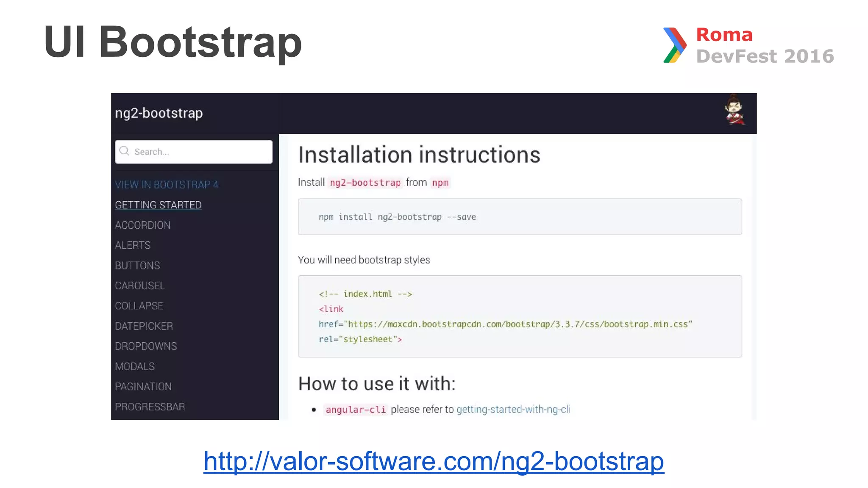Open the Buttons menu item
868x488 pixels.
click(x=137, y=266)
